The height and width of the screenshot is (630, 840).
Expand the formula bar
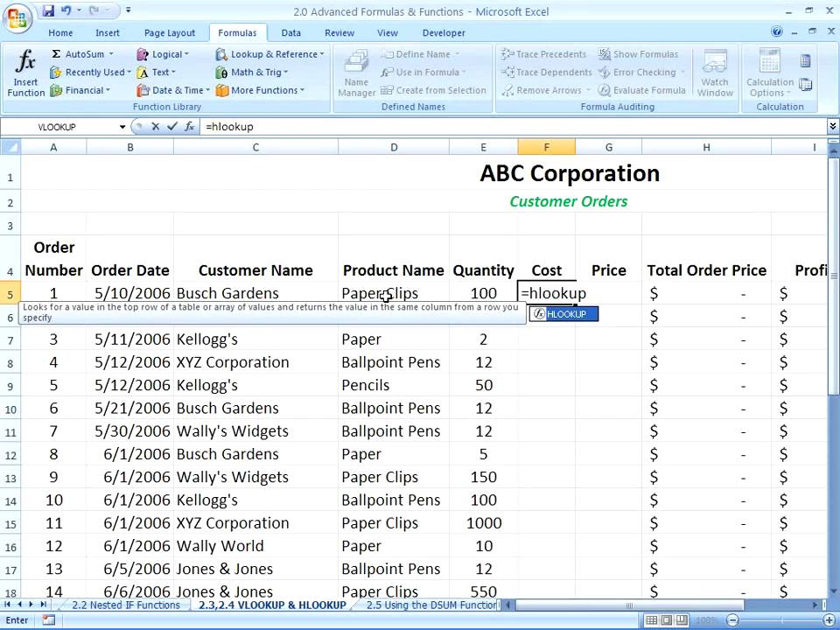pyautogui.click(x=832, y=126)
